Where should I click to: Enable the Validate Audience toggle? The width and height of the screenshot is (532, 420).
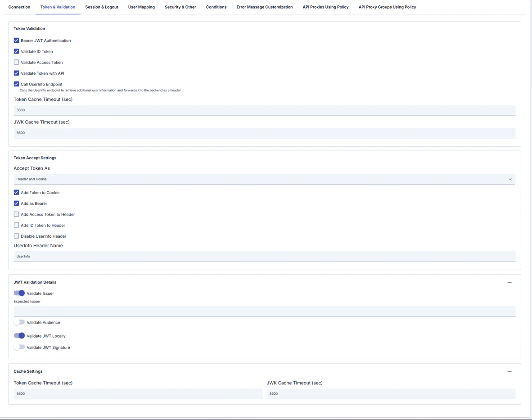pos(19,322)
